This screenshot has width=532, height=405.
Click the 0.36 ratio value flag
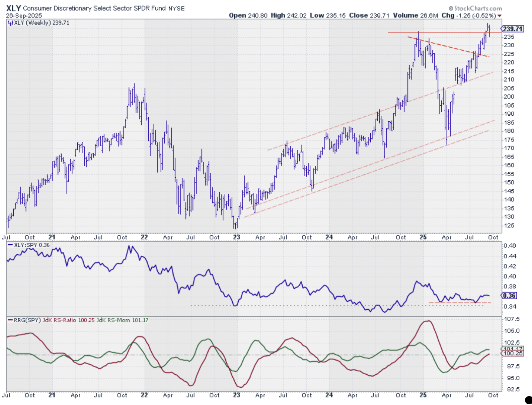click(509, 296)
